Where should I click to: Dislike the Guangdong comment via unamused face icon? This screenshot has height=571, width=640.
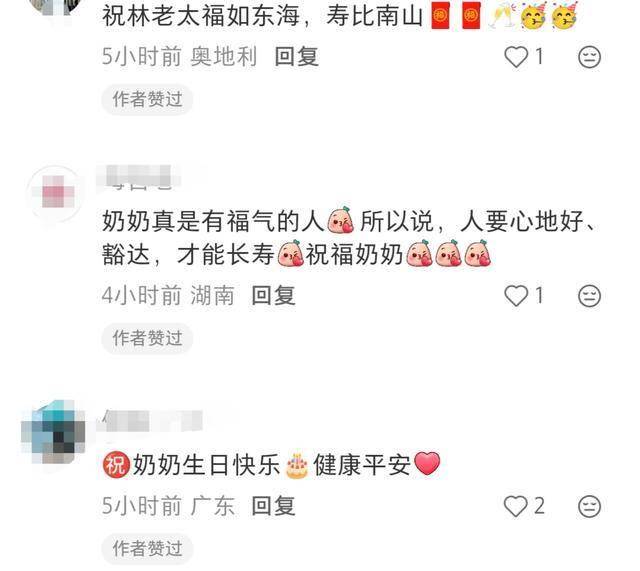click(589, 507)
